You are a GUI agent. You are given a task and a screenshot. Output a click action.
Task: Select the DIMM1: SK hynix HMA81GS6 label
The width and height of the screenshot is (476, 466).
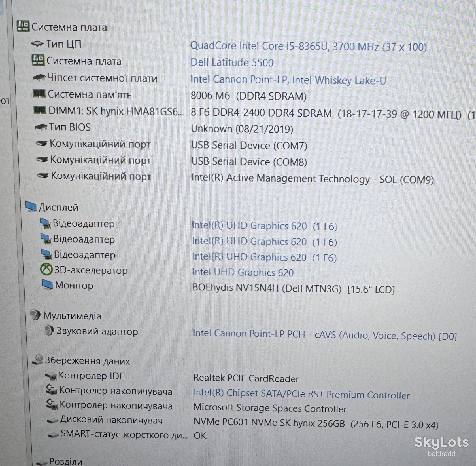(x=116, y=111)
